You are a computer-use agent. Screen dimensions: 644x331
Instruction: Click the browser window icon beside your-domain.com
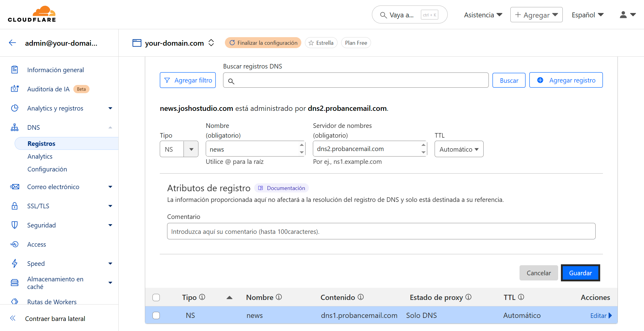pos(137,43)
